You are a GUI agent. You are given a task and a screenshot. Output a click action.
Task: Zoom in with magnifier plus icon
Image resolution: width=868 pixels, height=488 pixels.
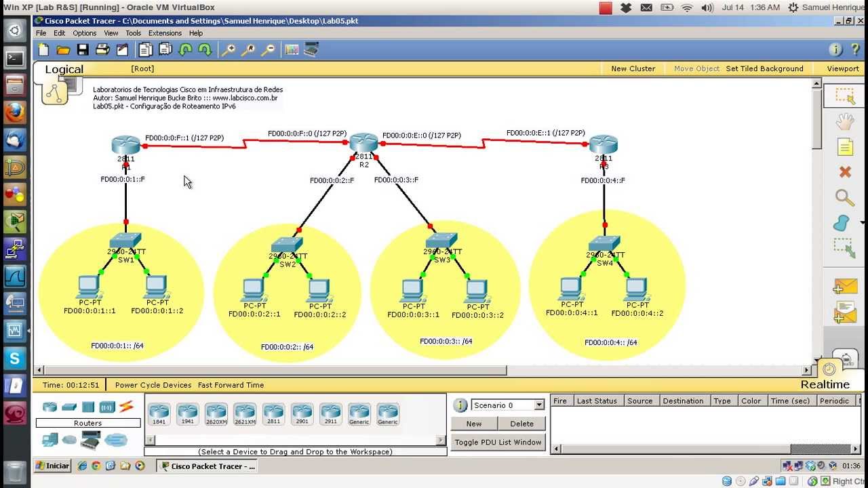pyautogui.click(x=229, y=49)
